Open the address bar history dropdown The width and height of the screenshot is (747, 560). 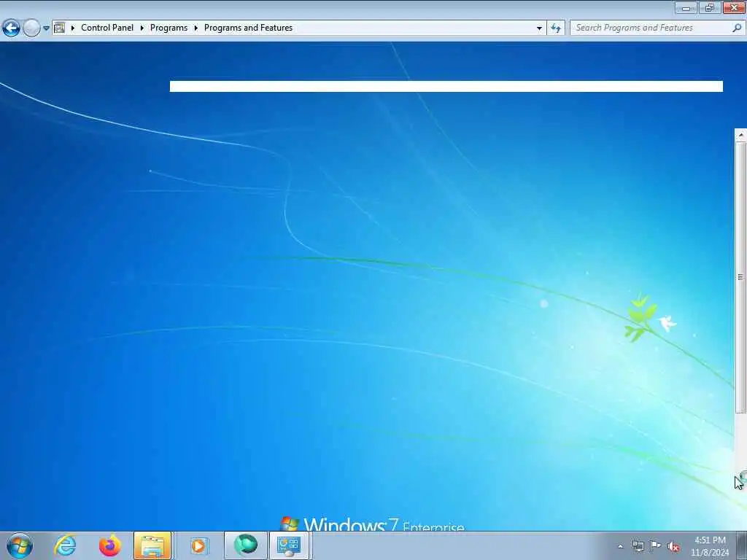539,28
